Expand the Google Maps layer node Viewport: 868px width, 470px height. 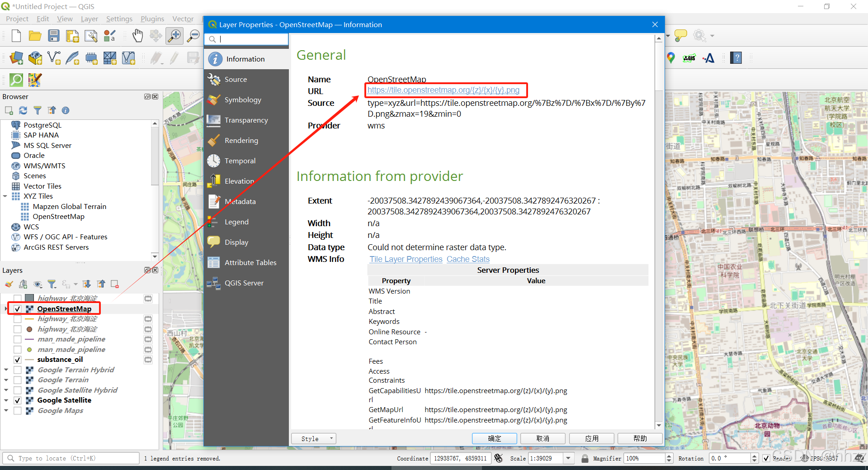(6, 411)
